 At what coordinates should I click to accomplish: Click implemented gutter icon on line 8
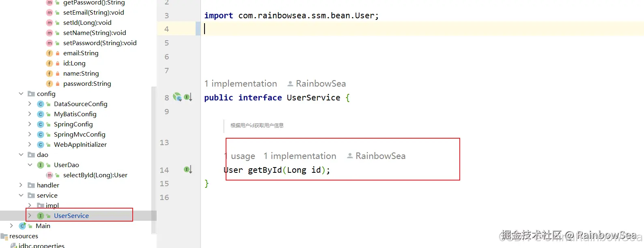(x=188, y=97)
